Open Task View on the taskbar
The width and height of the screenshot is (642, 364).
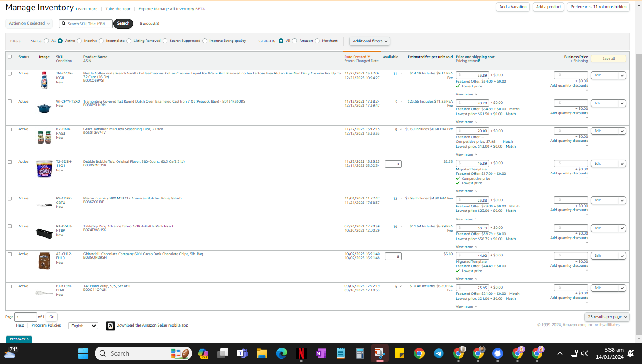pos(222,353)
